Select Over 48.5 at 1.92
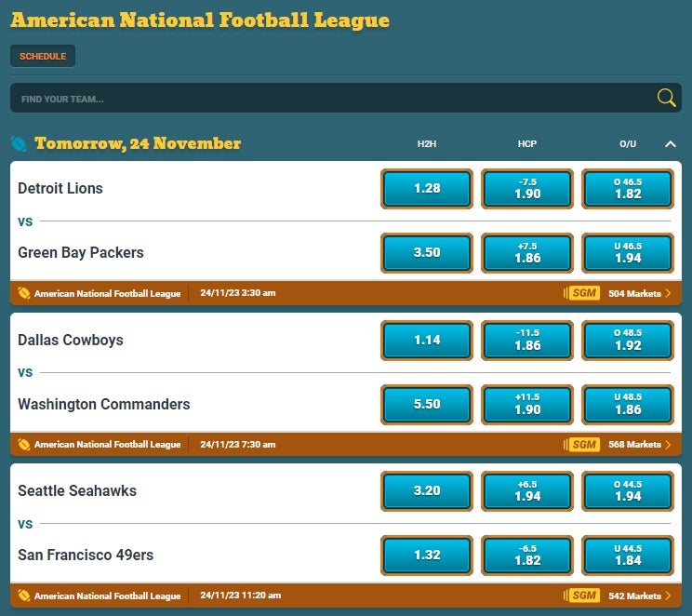692x616 pixels. click(x=628, y=341)
